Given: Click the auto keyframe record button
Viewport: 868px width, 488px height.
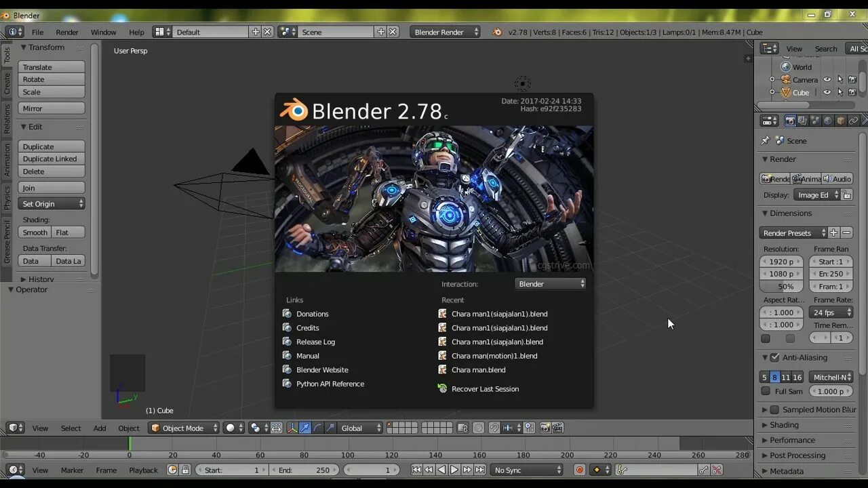Looking at the screenshot, I should (x=580, y=470).
